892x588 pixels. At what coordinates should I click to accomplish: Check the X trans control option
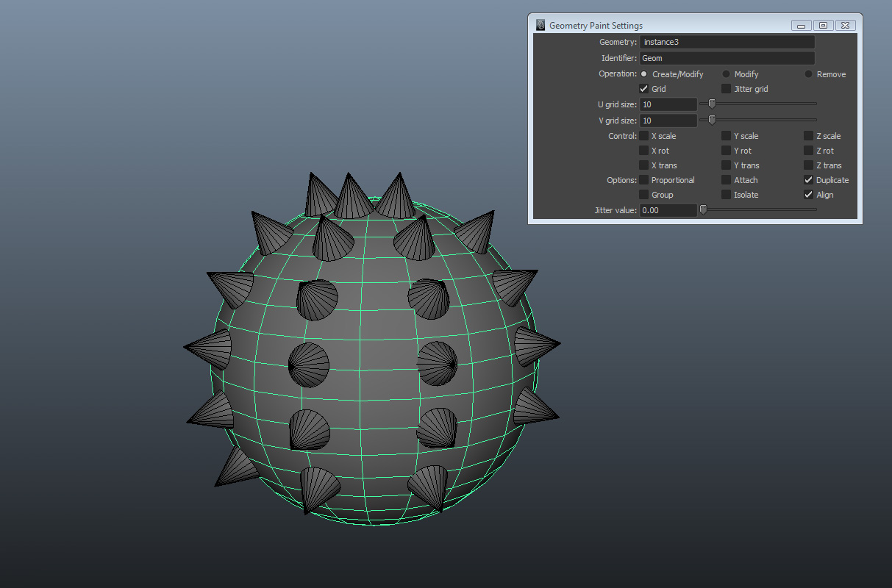point(643,165)
